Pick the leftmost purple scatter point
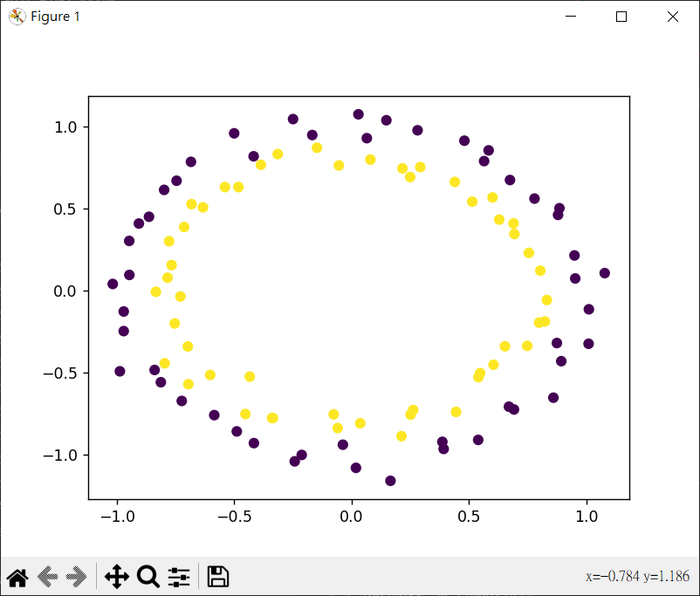700x596 pixels. tap(113, 284)
